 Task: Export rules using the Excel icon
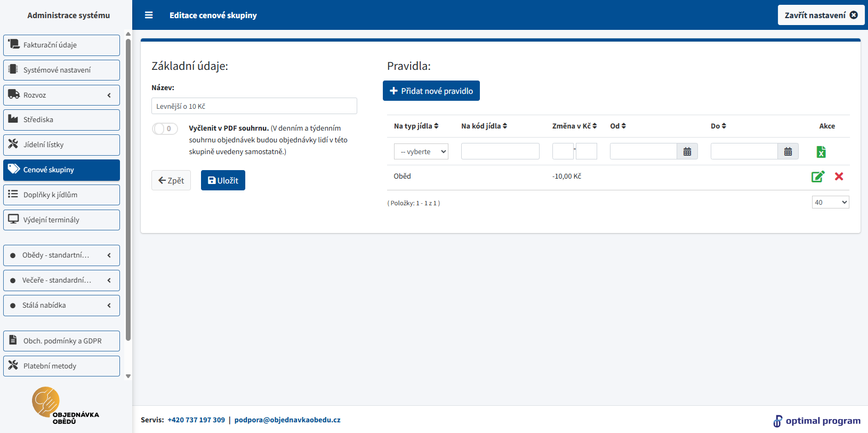point(821,152)
